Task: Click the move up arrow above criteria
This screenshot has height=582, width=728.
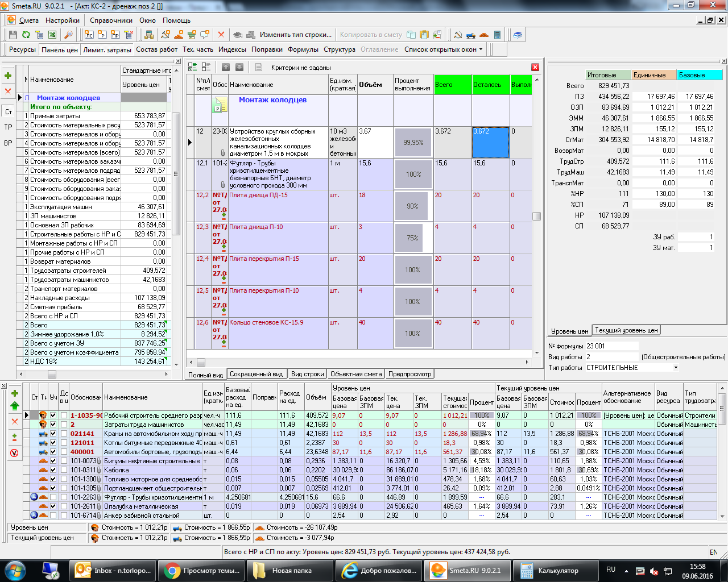Action: (x=226, y=67)
